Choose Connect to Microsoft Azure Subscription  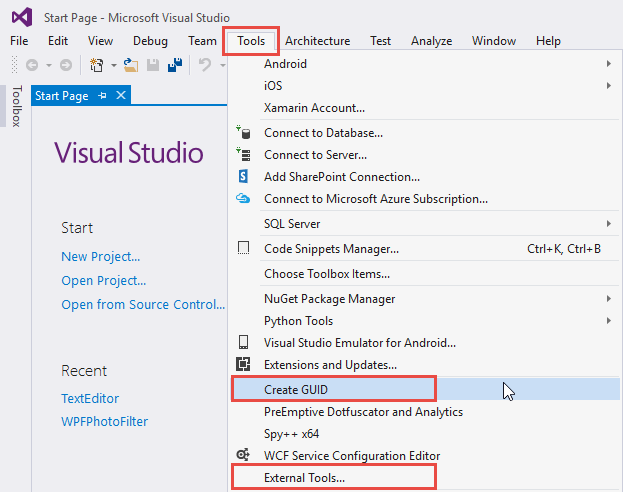426,198
